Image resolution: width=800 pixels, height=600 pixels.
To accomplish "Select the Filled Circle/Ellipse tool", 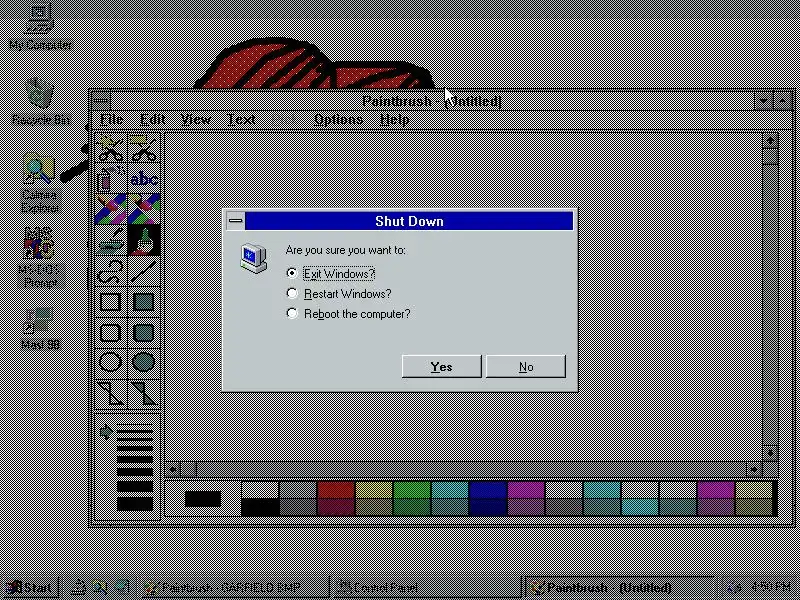I will 144,362.
